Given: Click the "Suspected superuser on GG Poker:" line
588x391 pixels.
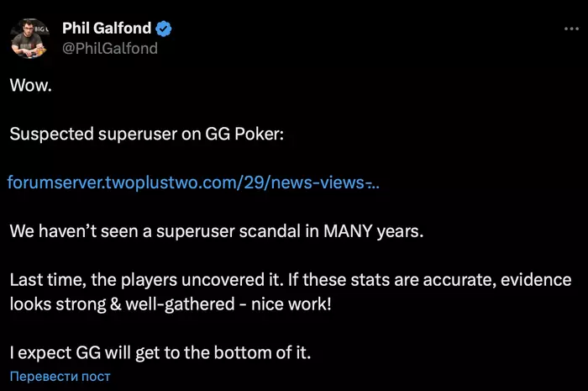Looking at the screenshot, I should pos(147,135).
